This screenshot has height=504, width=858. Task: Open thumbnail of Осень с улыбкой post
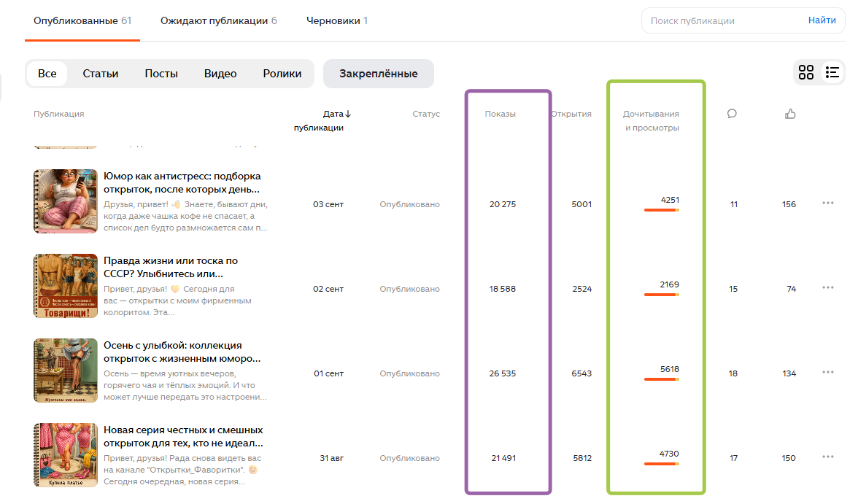pos(66,371)
